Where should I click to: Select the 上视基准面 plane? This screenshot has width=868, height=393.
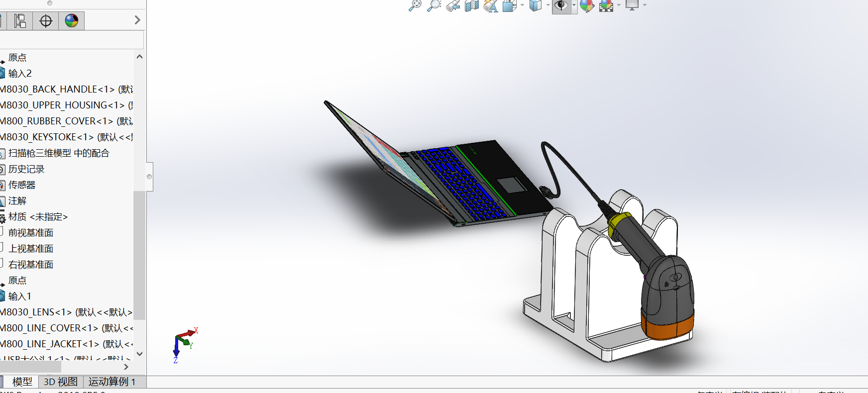coord(31,249)
